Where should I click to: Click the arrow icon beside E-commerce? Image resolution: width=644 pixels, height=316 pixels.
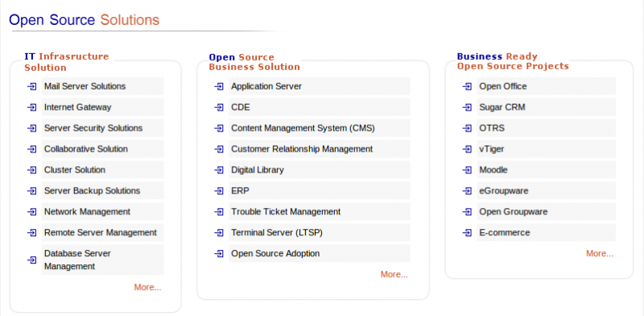(x=467, y=232)
